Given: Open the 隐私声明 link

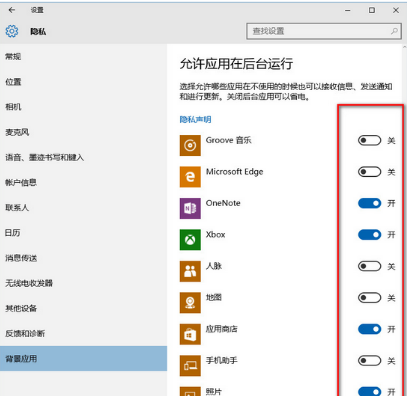Looking at the screenshot, I should click(x=195, y=119).
